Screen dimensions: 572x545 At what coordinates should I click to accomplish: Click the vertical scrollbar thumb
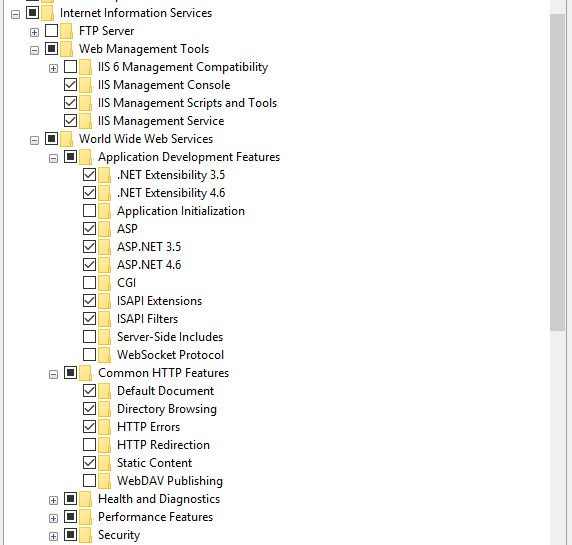point(557,173)
